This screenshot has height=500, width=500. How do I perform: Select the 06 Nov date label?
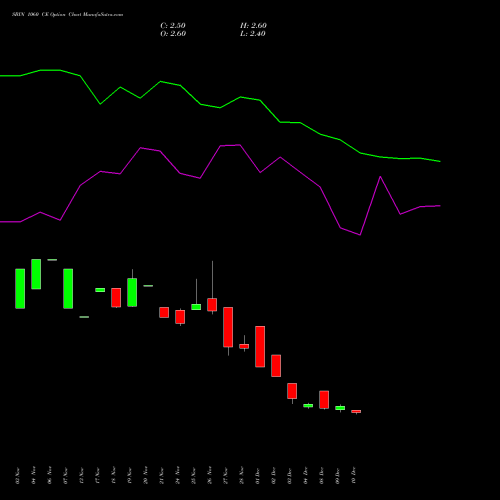(50, 475)
